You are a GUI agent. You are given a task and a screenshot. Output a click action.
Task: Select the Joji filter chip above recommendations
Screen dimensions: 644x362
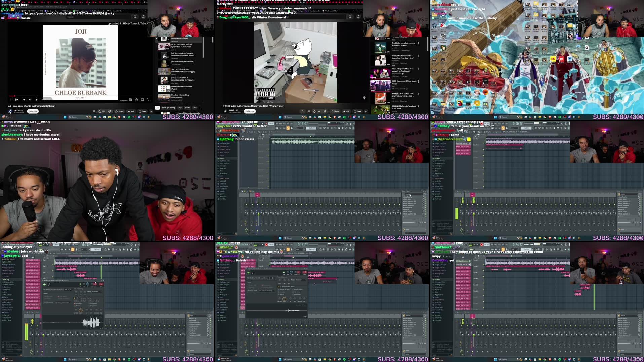click(180, 108)
